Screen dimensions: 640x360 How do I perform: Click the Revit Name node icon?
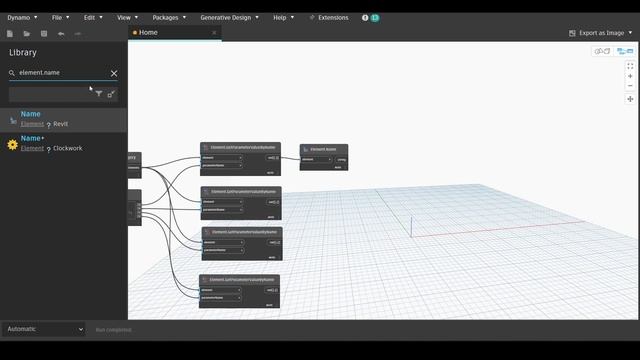pyautogui.click(x=13, y=120)
